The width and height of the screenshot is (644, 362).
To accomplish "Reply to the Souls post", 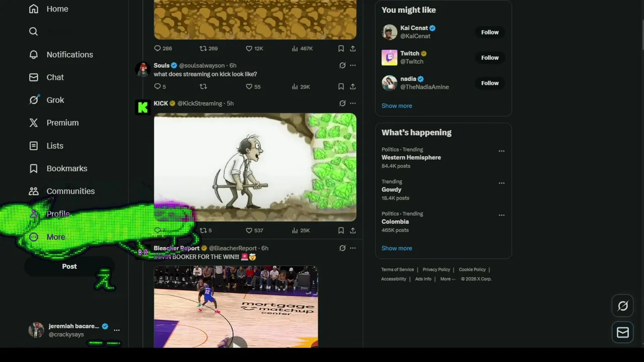I will (x=159, y=86).
